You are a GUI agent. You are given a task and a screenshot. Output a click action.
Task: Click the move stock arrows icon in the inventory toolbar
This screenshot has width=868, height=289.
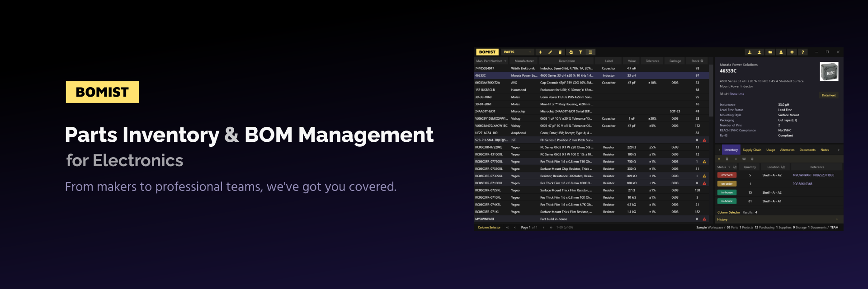tap(736, 159)
